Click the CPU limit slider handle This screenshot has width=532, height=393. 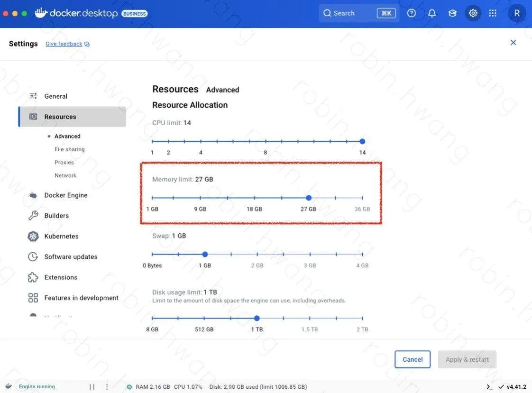pyautogui.click(x=362, y=141)
